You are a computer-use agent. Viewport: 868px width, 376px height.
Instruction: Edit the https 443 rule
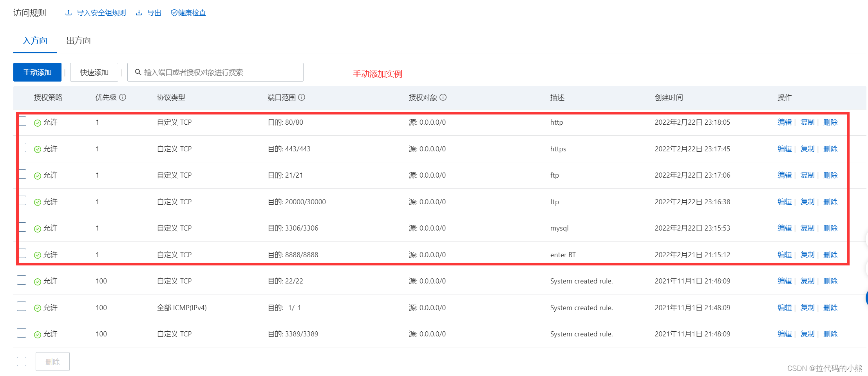[784, 149]
